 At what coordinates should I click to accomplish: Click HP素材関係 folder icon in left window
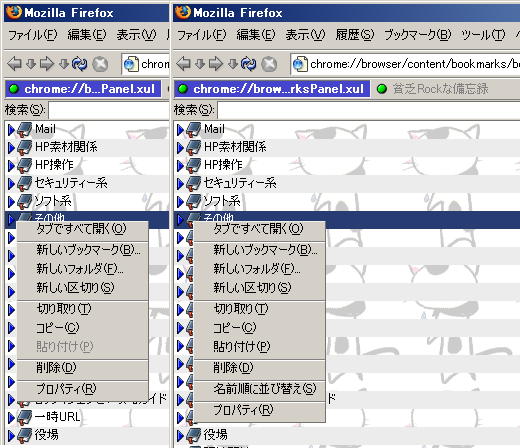25,148
